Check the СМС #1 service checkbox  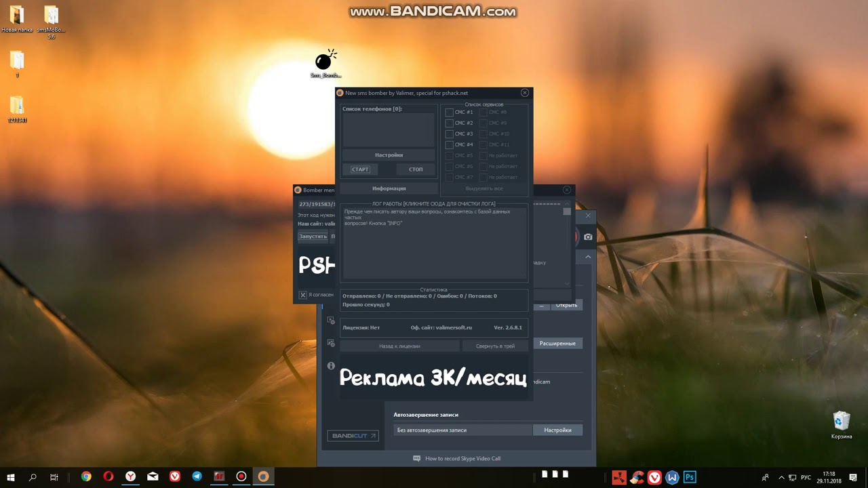coord(449,113)
